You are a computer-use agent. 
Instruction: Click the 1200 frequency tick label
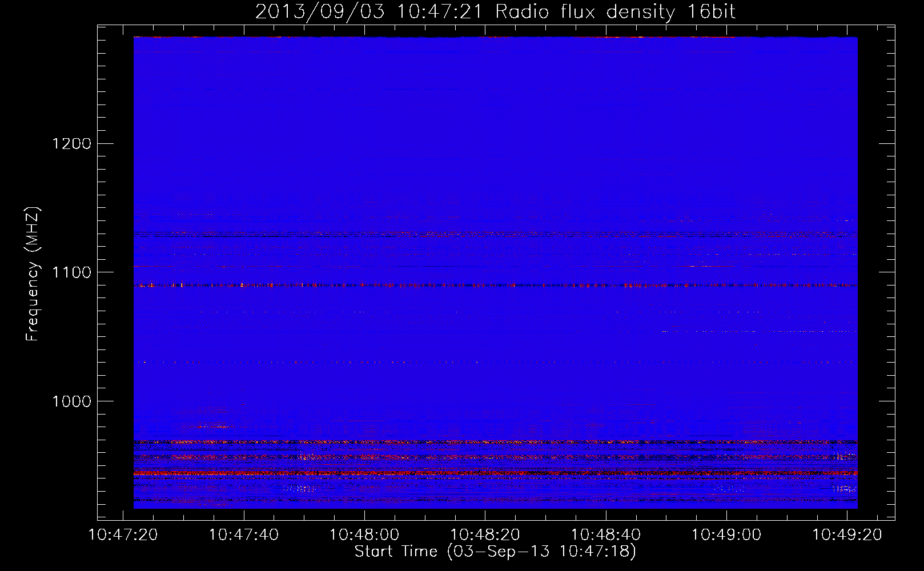pyautogui.click(x=72, y=143)
